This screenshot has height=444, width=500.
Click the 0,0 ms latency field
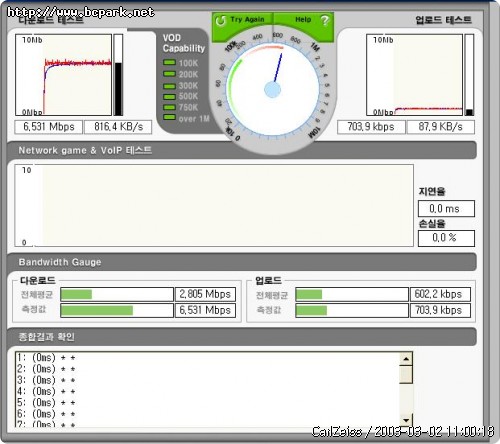pyautogui.click(x=446, y=209)
